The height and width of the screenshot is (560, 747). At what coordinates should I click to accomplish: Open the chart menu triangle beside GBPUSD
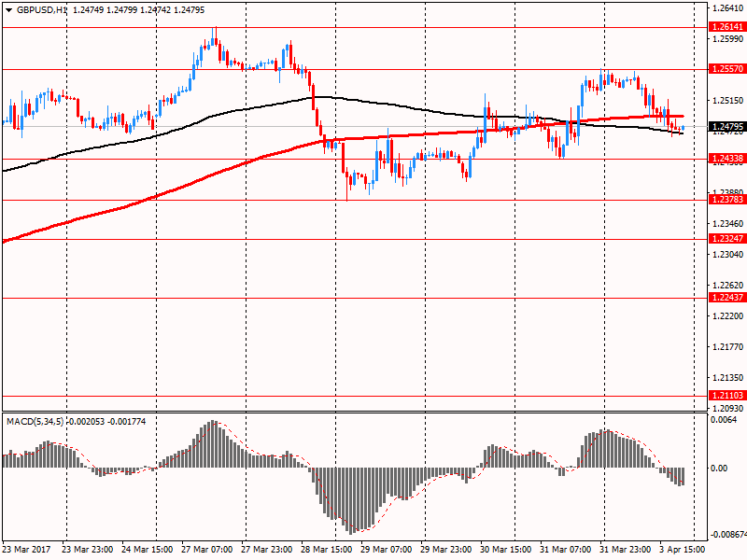(9, 10)
